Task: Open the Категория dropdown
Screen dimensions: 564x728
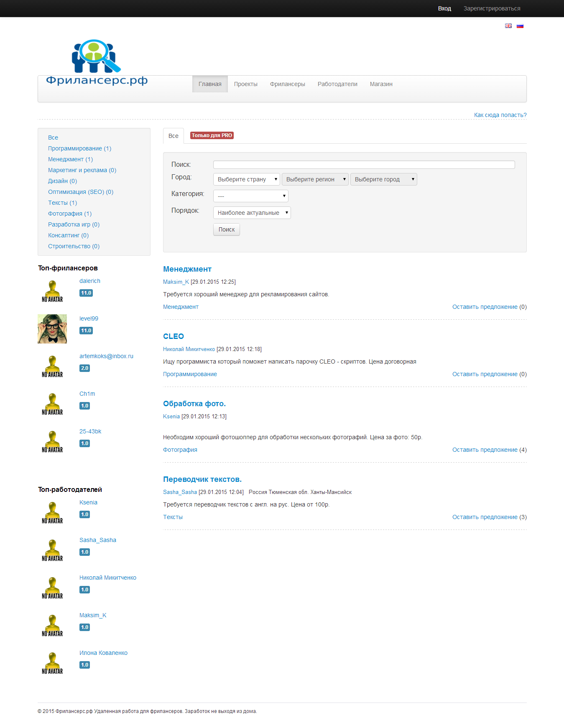Action: tap(250, 196)
